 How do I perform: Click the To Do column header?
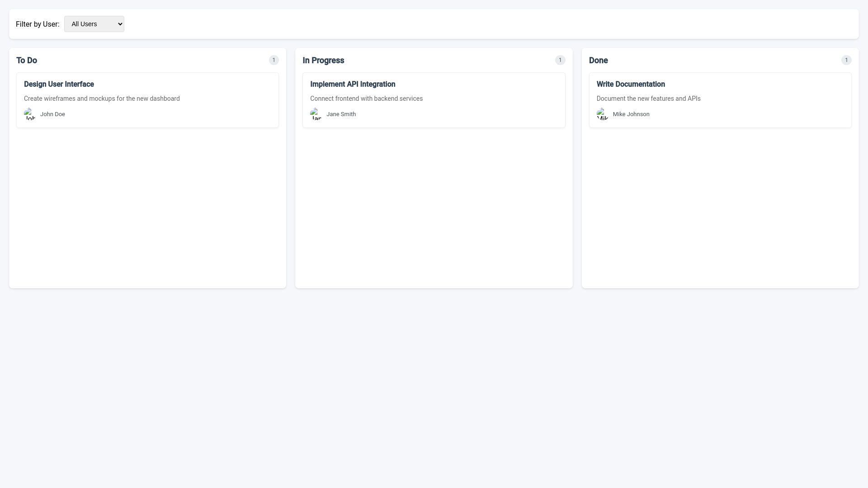click(27, 60)
